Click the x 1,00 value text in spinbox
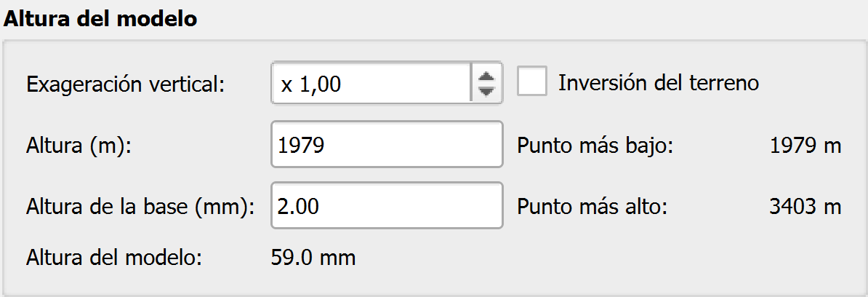The height and width of the screenshot is (297, 868). (311, 84)
